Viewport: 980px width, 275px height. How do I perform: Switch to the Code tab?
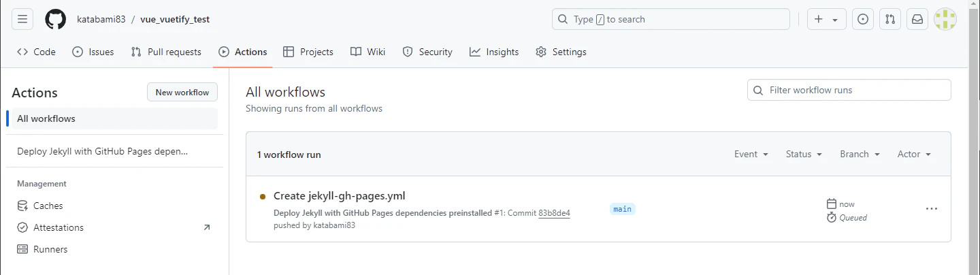point(36,52)
